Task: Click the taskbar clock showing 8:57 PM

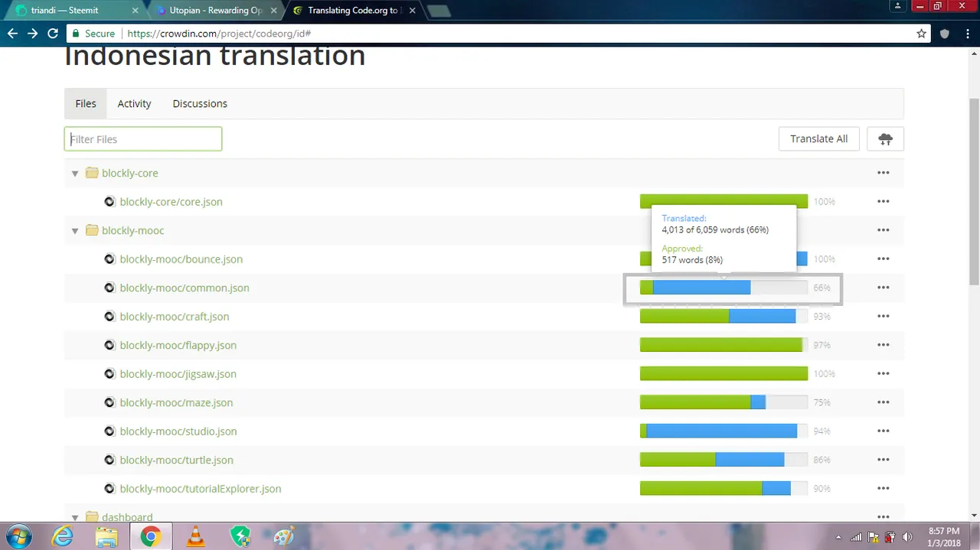Action: click(943, 537)
